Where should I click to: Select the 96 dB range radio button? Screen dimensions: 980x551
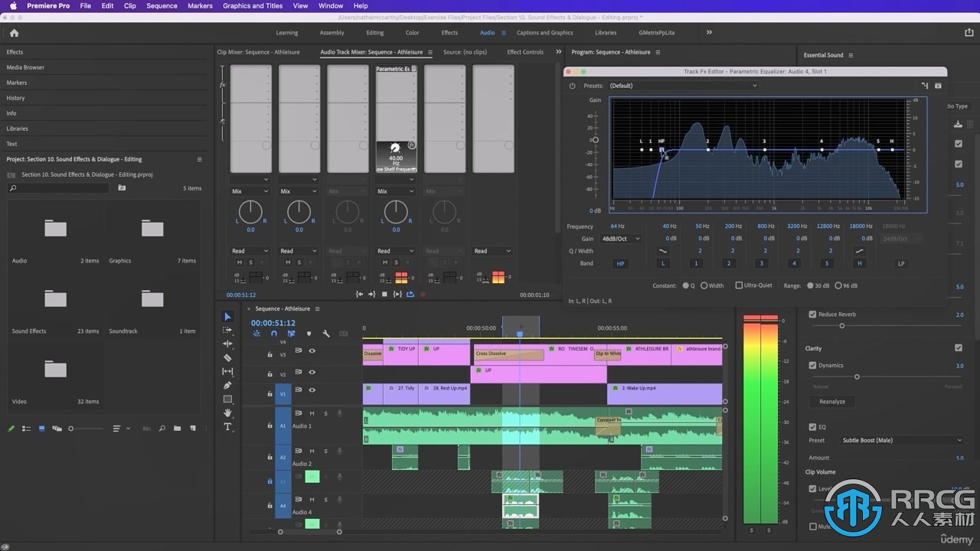tap(838, 285)
